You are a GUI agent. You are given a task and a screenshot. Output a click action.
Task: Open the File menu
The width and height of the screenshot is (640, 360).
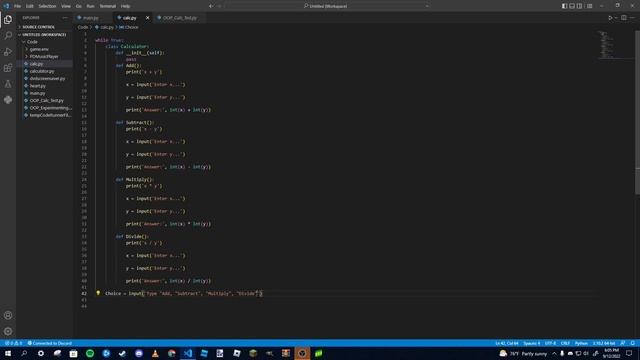[x=18, y=6]
